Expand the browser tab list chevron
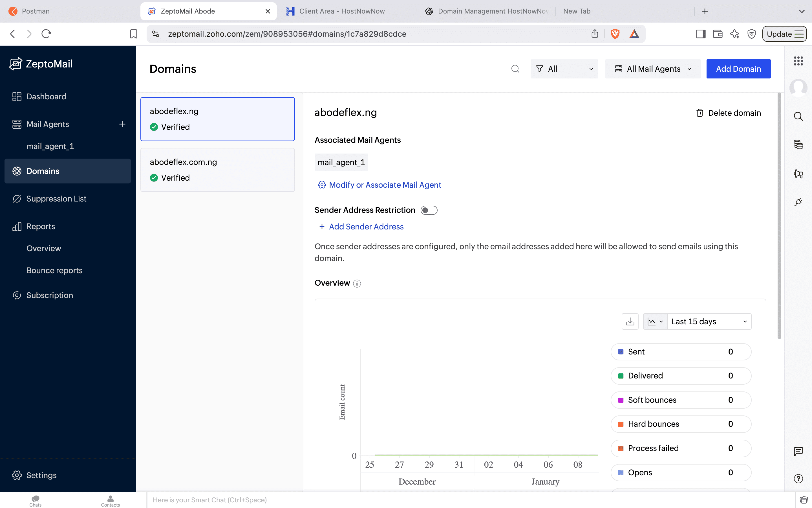This screenshot has height=508, width=812. point(802,11)
